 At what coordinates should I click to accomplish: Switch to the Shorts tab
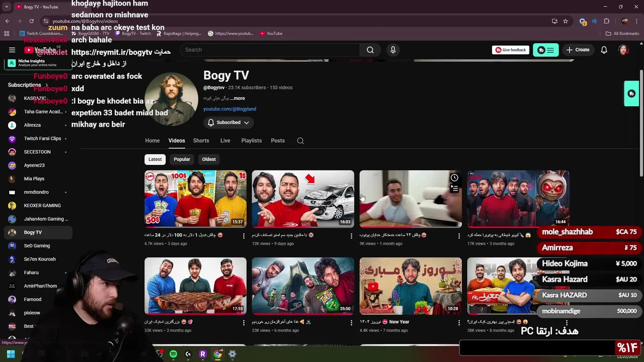pos(201,141)
